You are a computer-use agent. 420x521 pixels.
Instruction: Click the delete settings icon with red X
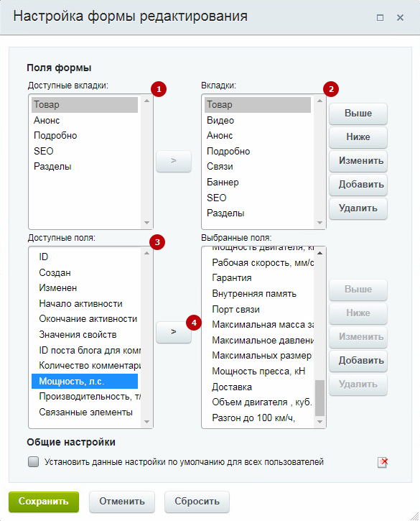pos(383,462)
